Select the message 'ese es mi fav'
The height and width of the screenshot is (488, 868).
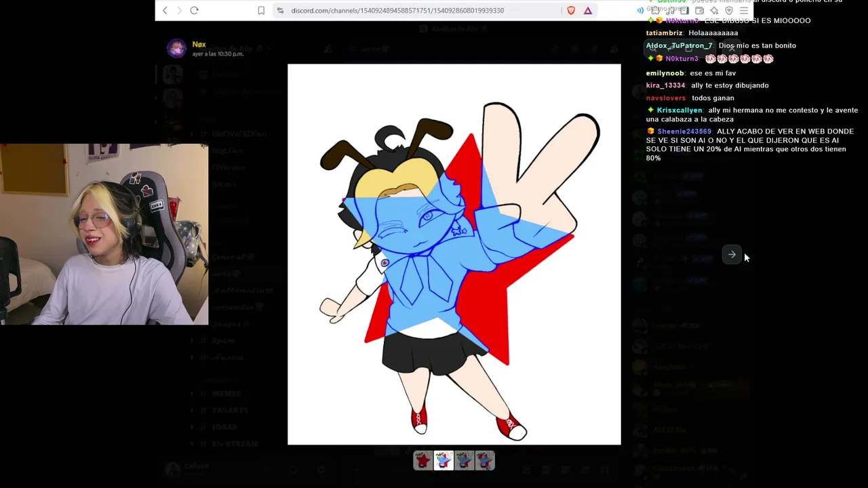tap(713, 73)
